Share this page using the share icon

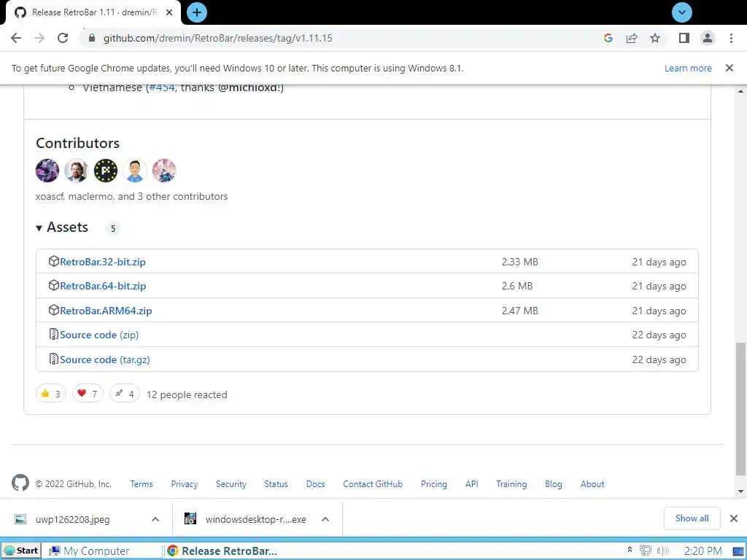(x=632, y=38)
